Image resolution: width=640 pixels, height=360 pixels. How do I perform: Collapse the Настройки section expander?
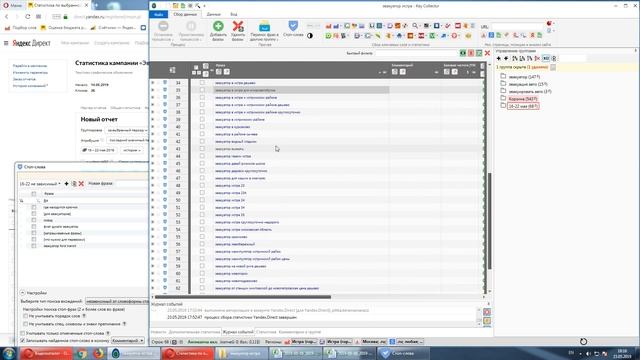23,293
